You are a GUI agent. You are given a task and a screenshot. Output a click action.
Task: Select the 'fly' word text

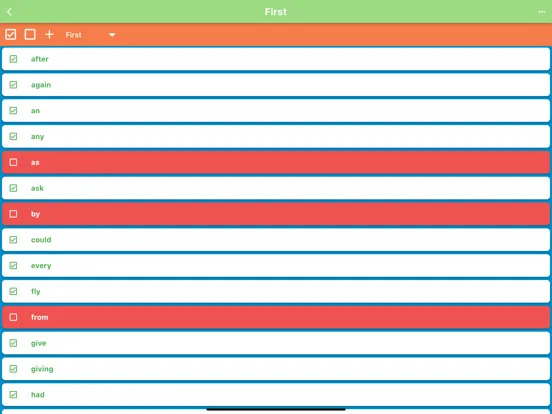pos(35,291)
